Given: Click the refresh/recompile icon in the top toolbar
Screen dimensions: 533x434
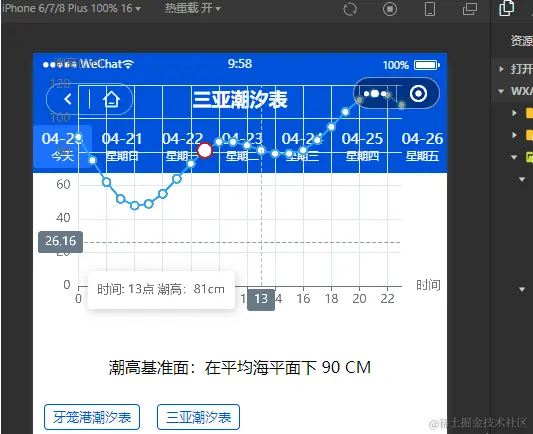Looking at the screenshot, I should (350, 9).
